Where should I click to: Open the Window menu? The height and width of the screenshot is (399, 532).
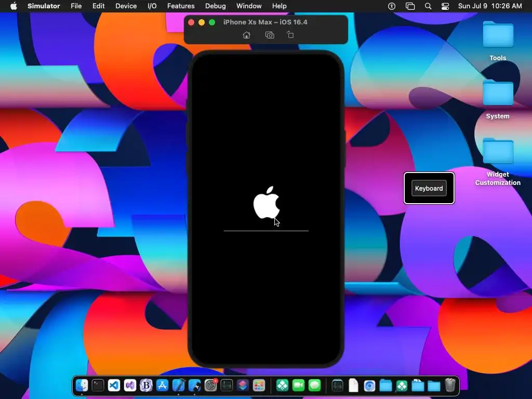(249, 6)
